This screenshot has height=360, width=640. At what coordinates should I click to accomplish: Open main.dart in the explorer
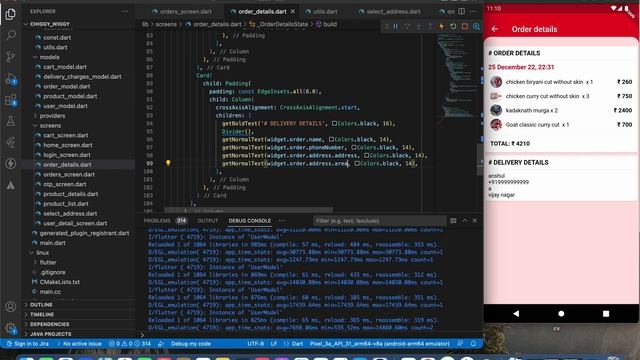tap(52, 243)
